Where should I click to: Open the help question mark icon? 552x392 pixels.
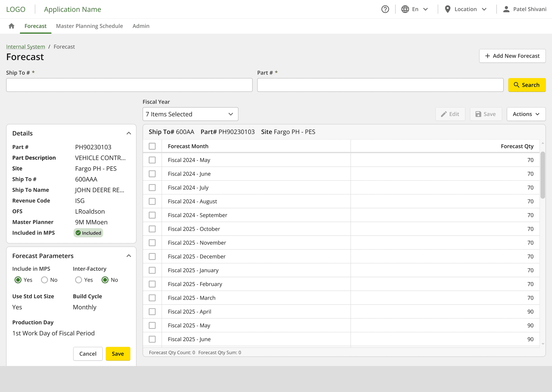tap(385, 9)
